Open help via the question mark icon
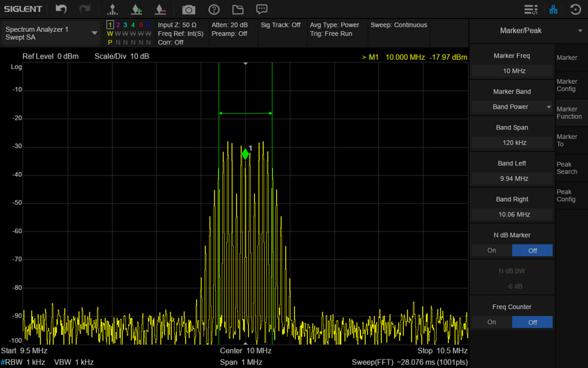The height and width of the screenshot is (368, 588). [214, 9]
